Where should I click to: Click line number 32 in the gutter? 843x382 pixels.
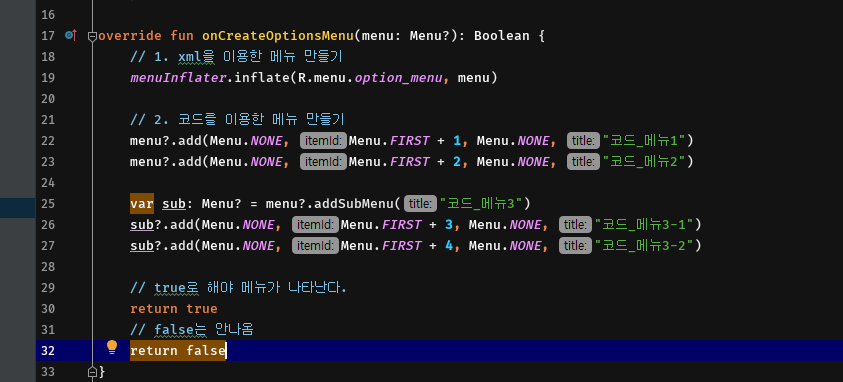(x=48, y=351)
